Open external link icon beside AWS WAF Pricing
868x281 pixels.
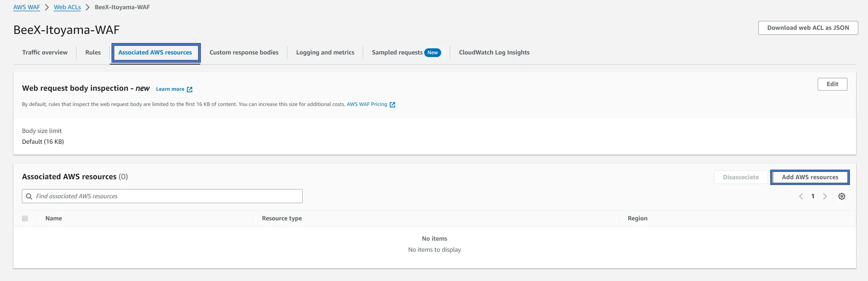392,105
